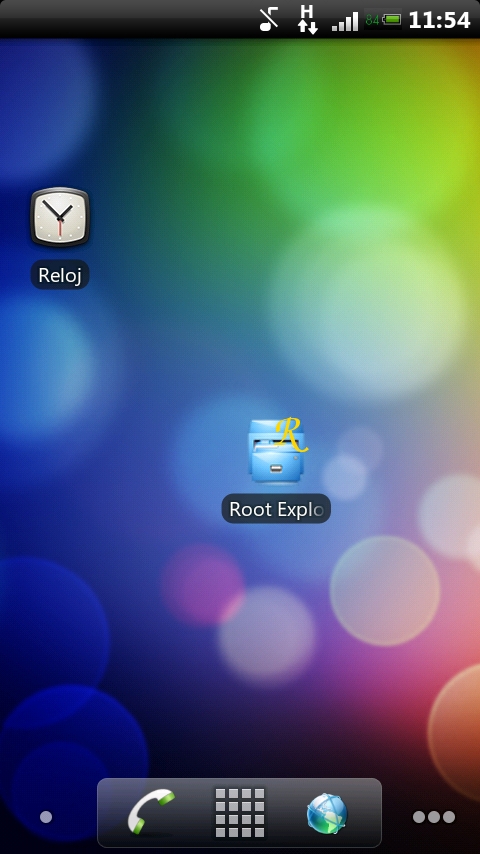Tap the yellow R on Root Explorer
480x854 pixels.
291,435
